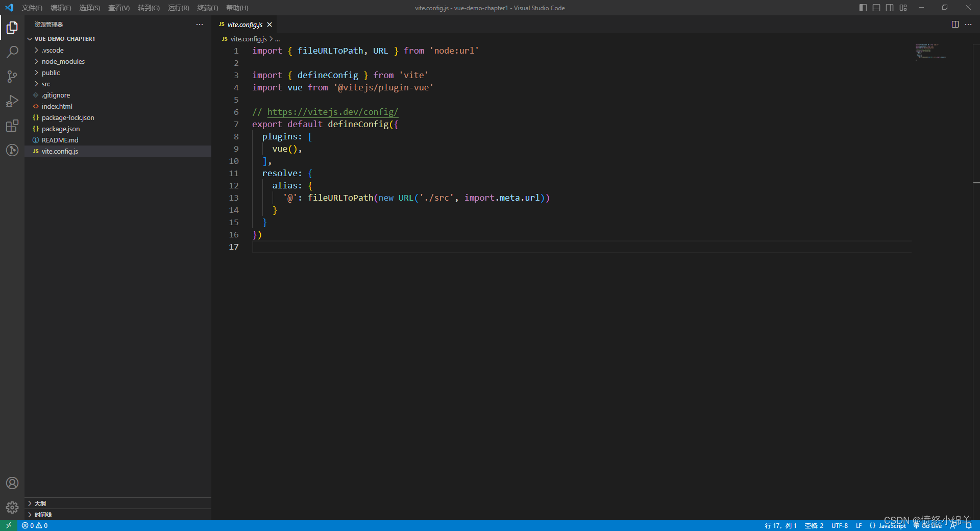Open the 转到(G) menu
The width and height of the screenshot is (980, 531).
(x=149, y=8)
